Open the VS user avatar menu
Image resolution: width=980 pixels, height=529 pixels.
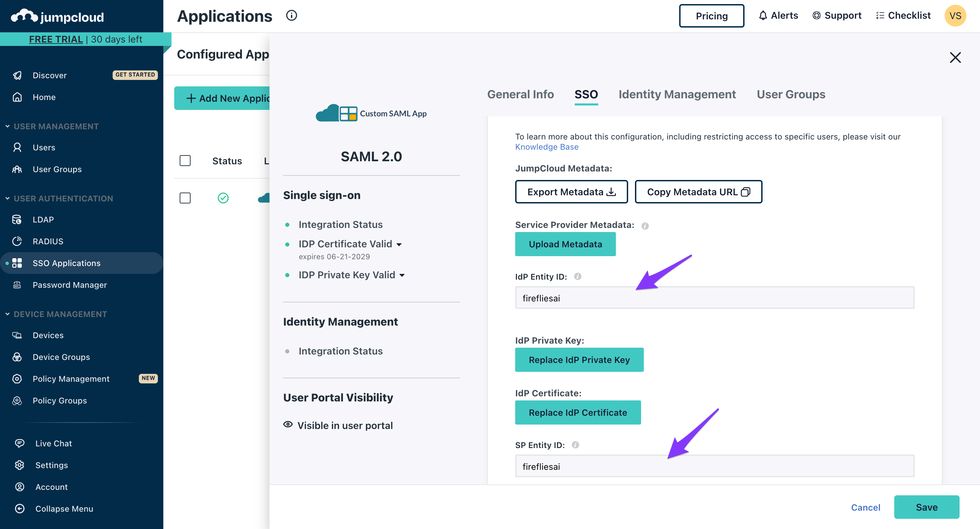(x=955, y=16)
